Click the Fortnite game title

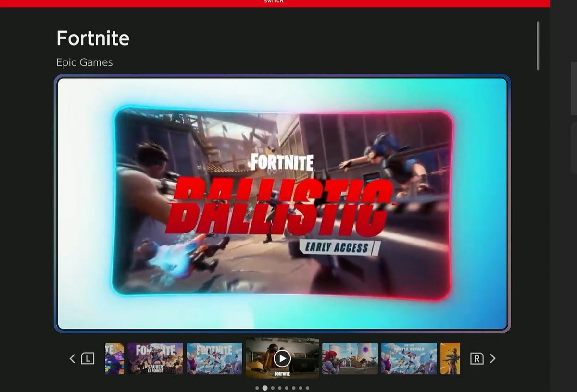click(93, 38)
